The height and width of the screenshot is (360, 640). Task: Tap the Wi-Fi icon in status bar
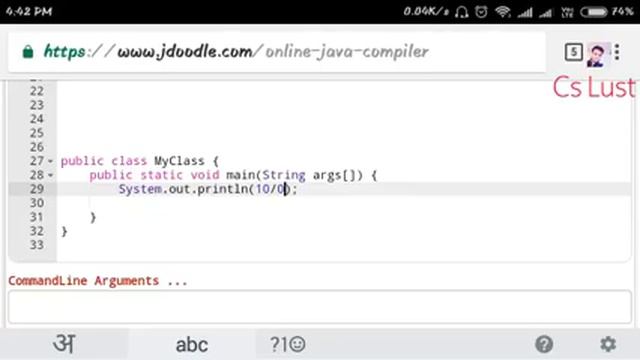click(503, 12)
